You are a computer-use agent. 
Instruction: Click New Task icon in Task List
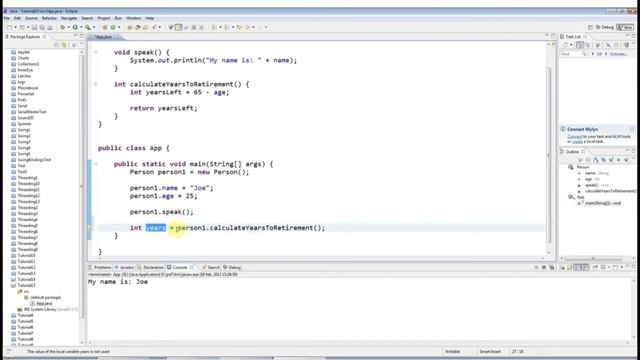(565, 44)
